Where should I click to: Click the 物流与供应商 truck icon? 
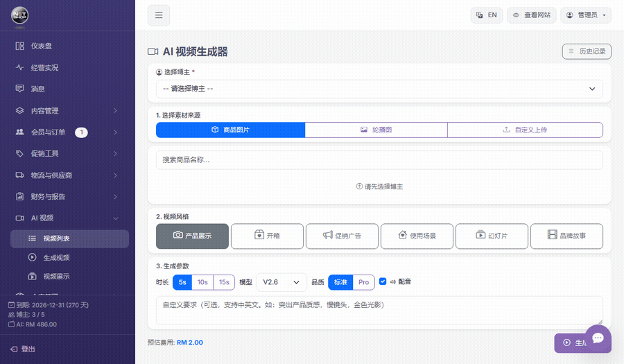(x=19, y=175)
